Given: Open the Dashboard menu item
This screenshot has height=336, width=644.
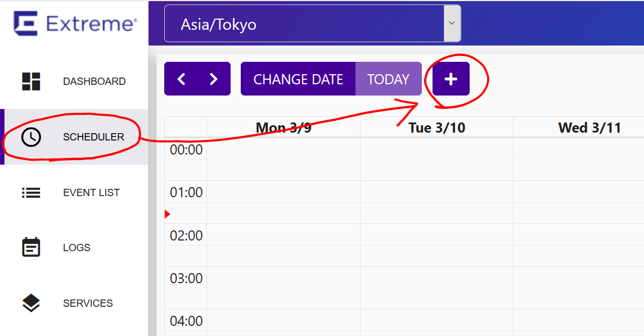Looking at the screenshot, I should tap(74, 81).
